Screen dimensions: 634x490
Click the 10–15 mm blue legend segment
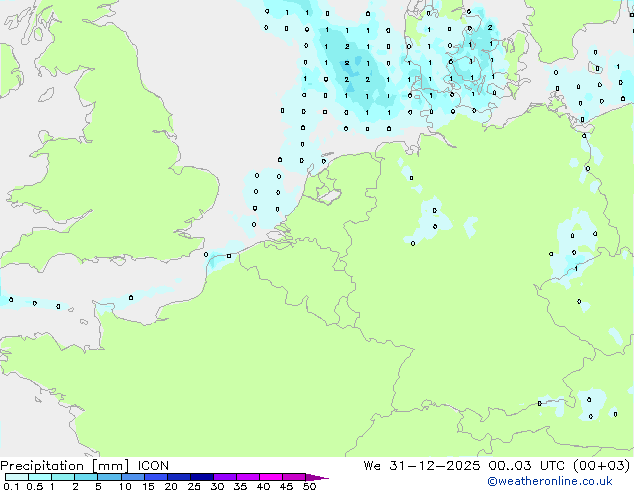(133, 477)
